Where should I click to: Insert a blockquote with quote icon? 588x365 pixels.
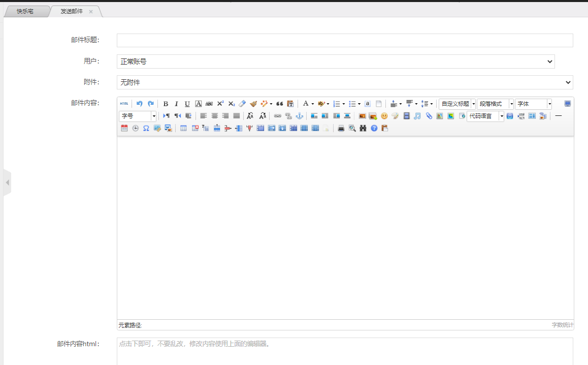pos(279,104)
